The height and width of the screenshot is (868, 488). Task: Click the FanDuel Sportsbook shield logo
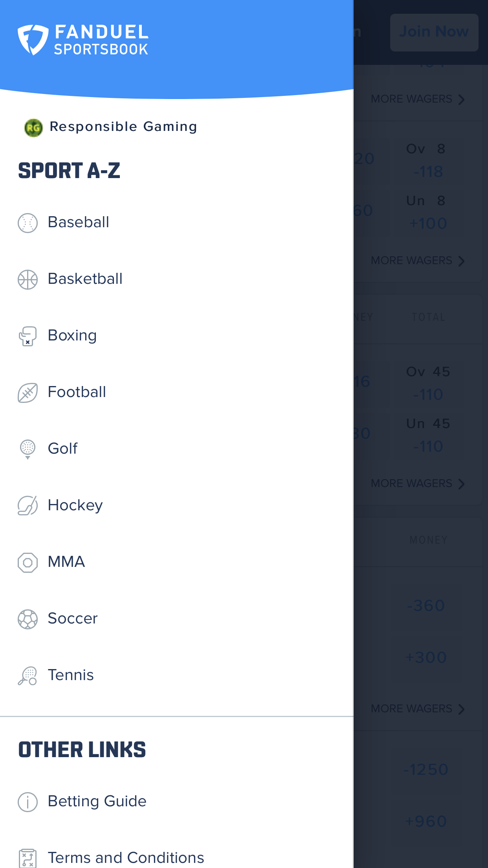pos(33,40)
